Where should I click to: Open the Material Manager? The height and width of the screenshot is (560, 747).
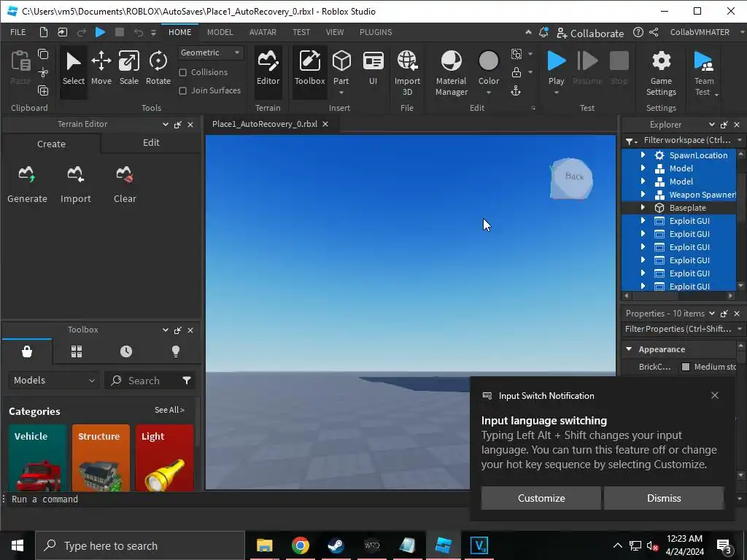point(451,73)
